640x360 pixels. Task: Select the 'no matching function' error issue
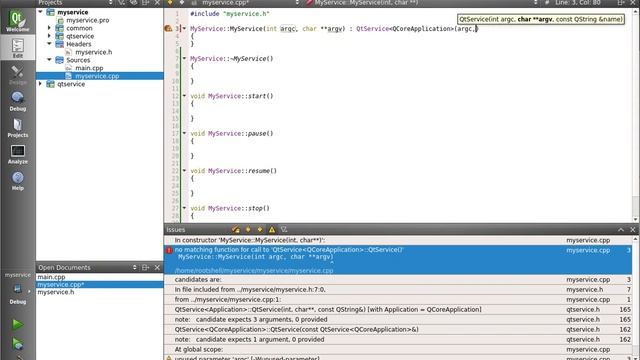(x=398, y=260)
